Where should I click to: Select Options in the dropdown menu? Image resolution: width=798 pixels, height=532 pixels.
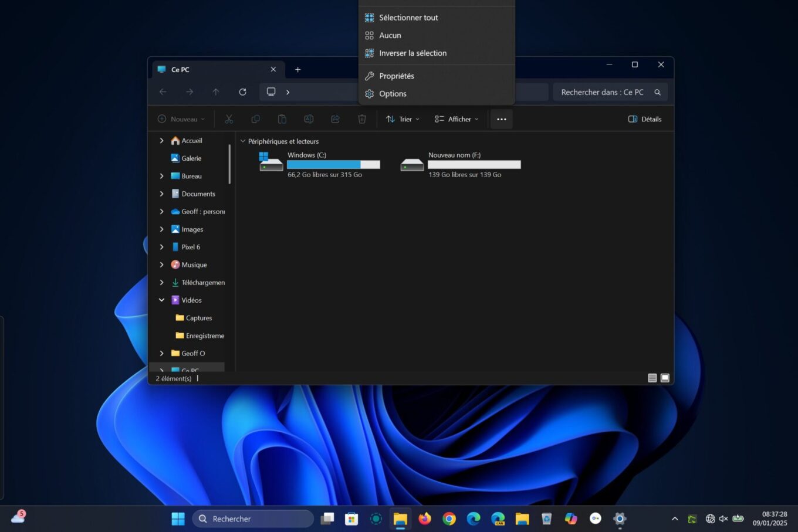click(393, 94)
